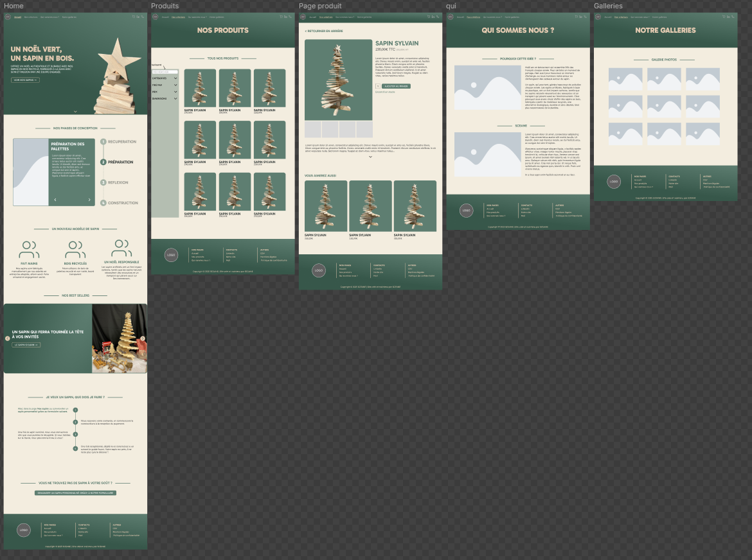Select the Galleries frame title label
The width and height of the screenshot is (752, 560).
(608, 6)
